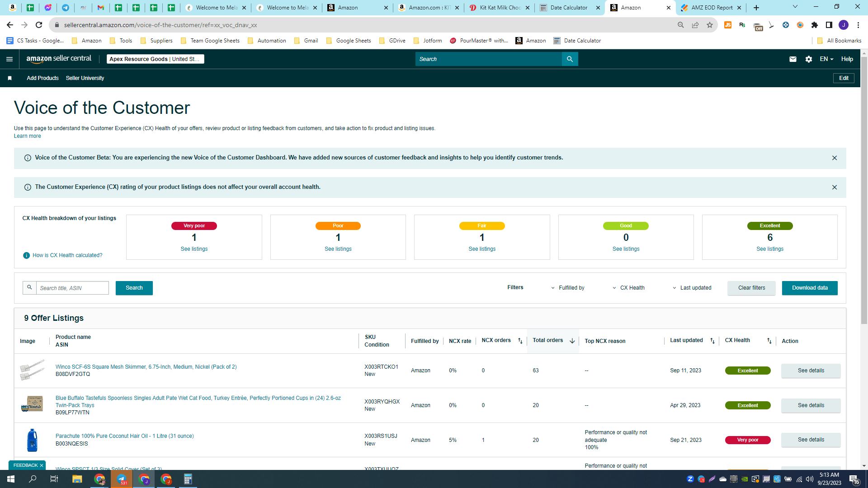Open Add Products in the navigation bar
Screen dimensions: 868x488
(42, 78)
